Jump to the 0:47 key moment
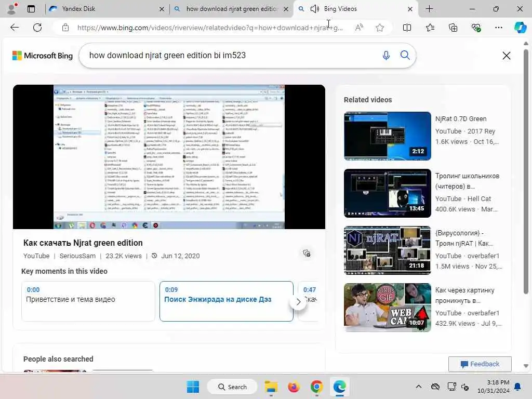532x399 pixels. (x=312, y=301)
